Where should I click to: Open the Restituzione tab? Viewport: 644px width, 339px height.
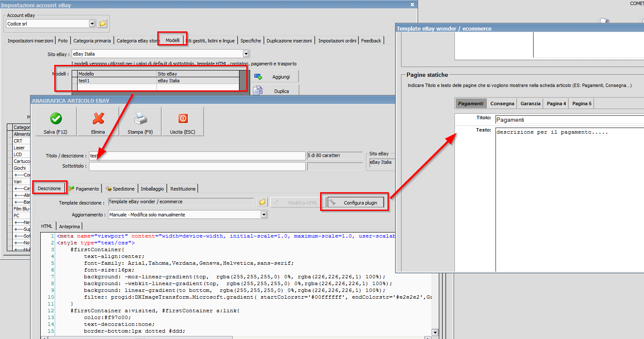point(183,189)
